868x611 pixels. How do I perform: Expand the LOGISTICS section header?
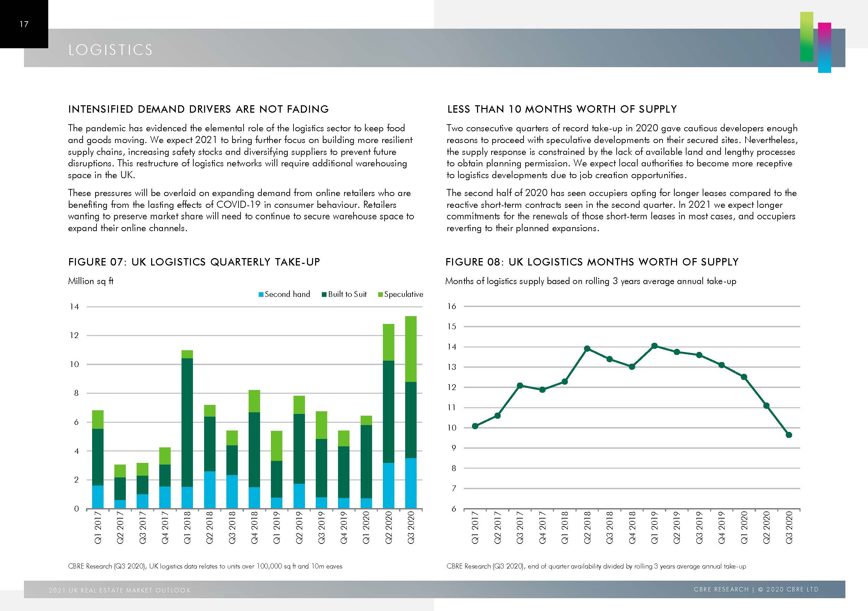point(110,49)
